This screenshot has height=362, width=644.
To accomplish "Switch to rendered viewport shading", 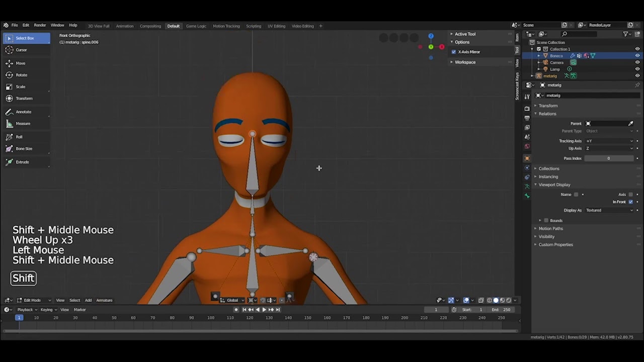I will (x=509, y=300).
